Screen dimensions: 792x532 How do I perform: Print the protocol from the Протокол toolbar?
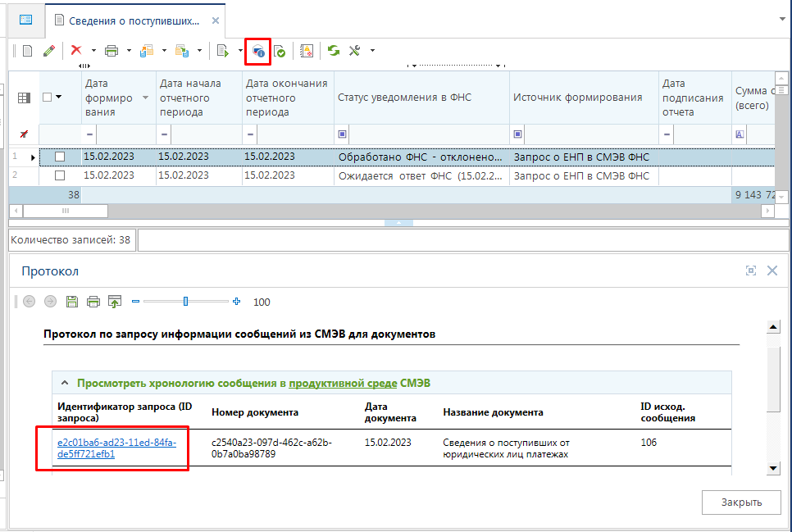93,302
